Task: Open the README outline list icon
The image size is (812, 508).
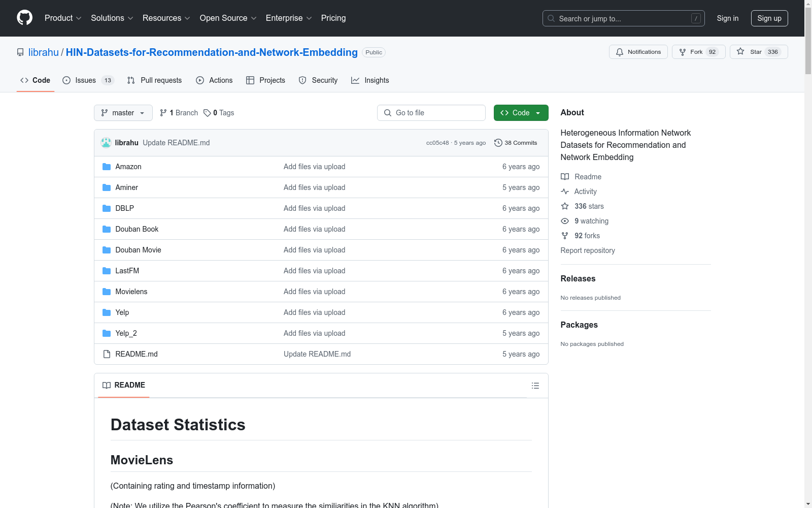Action: tap(535, 386)
